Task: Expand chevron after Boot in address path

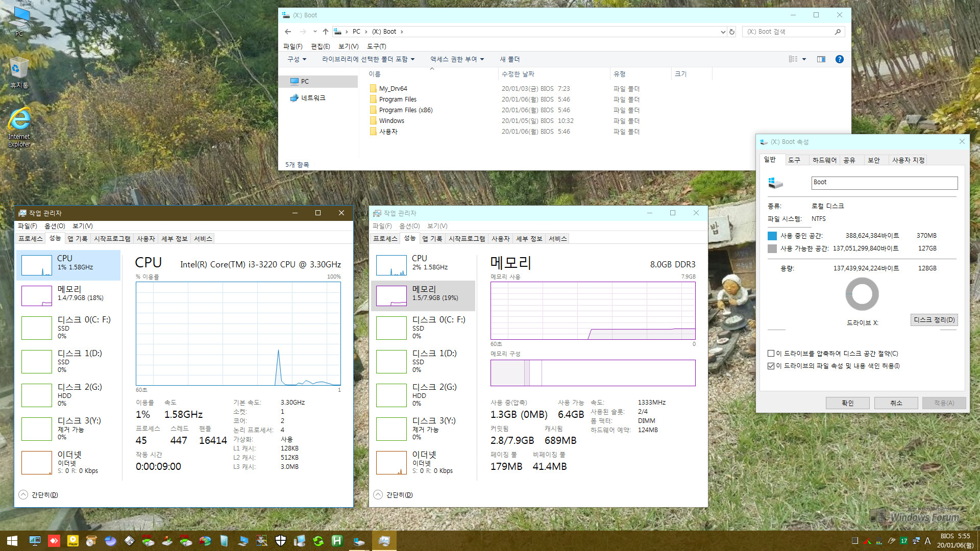Action: (x=402, y=32)
